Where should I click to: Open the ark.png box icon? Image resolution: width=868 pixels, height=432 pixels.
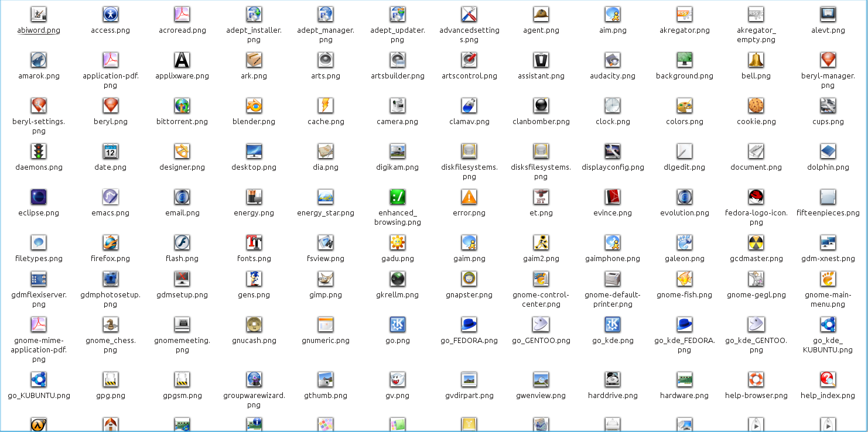tap(254, 60)
